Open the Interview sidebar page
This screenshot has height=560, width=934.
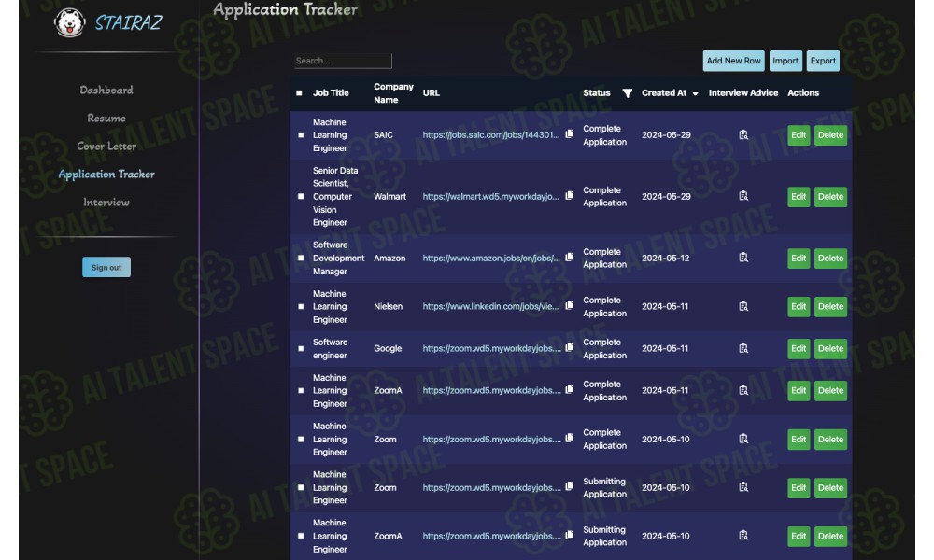coord(106,202)
